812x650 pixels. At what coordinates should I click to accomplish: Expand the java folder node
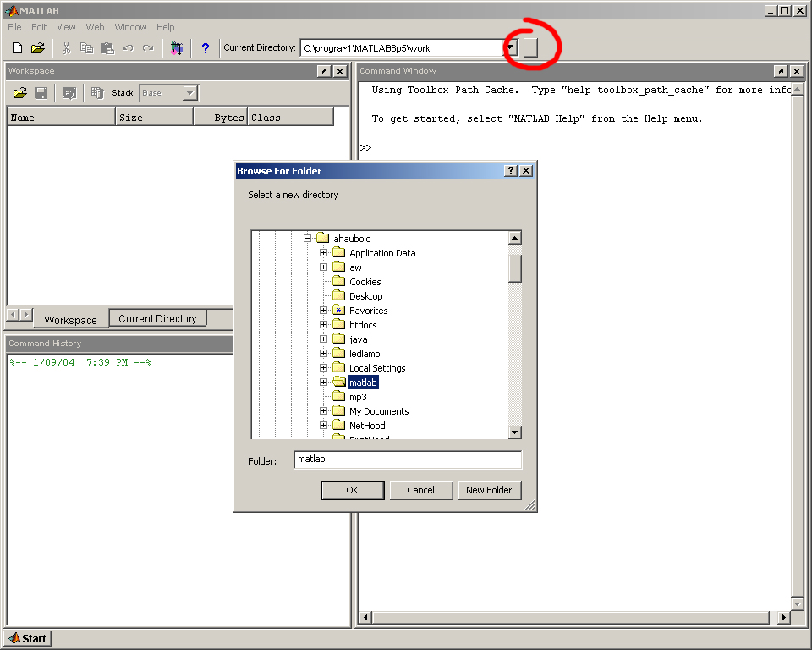pyautogui.click(x=324, y=339)
